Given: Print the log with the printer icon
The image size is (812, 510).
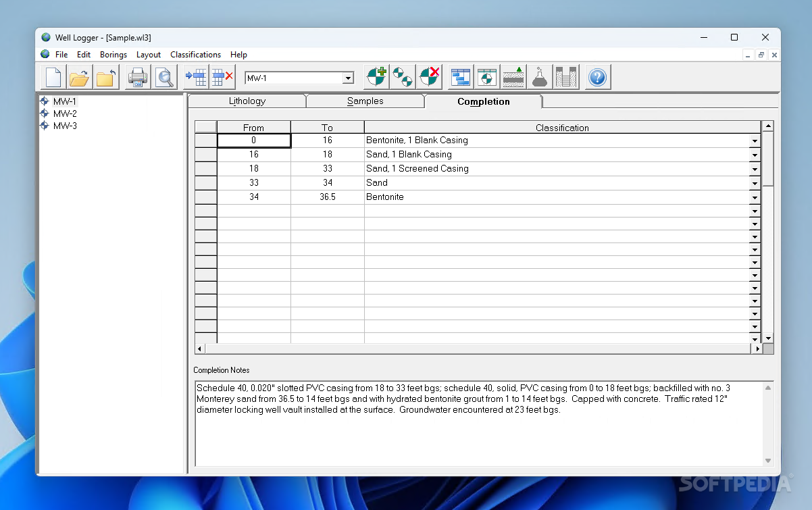Looking at the screenshot, I should (138, 78).
